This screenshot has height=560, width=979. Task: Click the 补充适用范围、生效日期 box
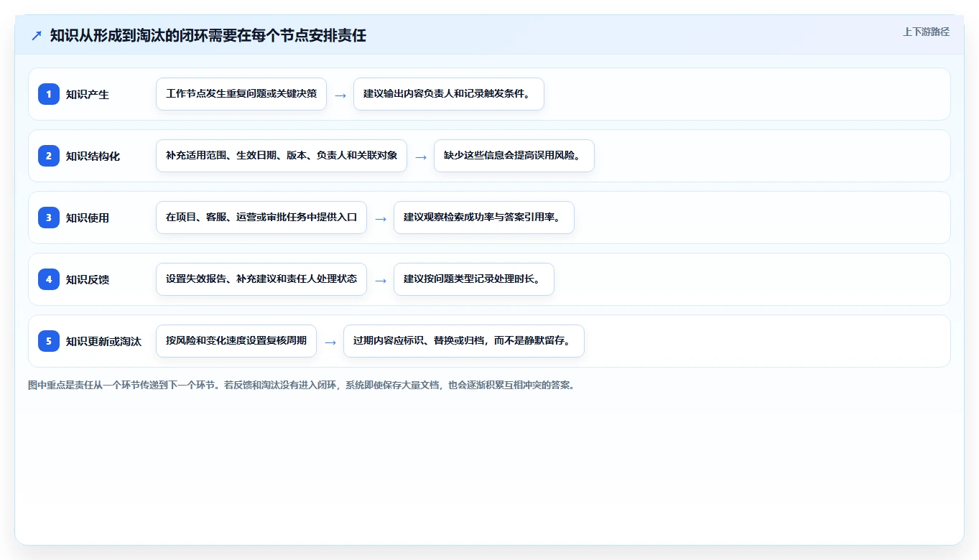[282, 156]
